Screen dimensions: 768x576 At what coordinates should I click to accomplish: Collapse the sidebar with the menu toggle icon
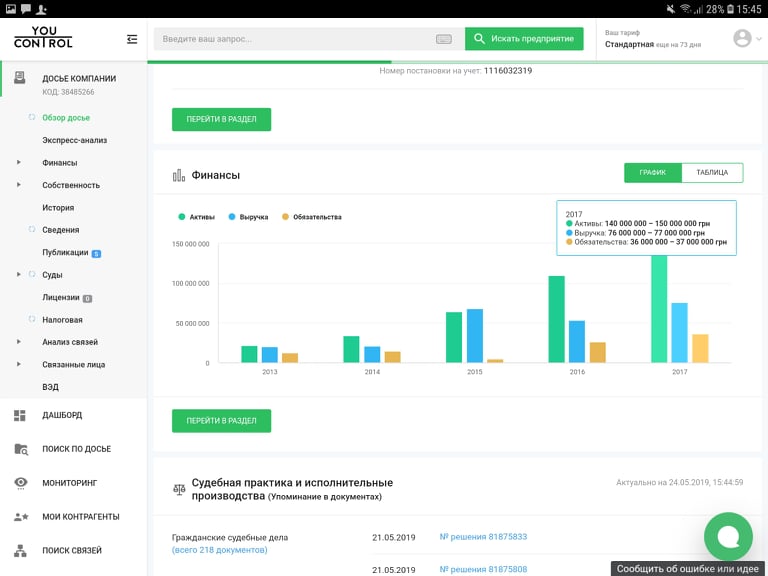pos(132,39)
